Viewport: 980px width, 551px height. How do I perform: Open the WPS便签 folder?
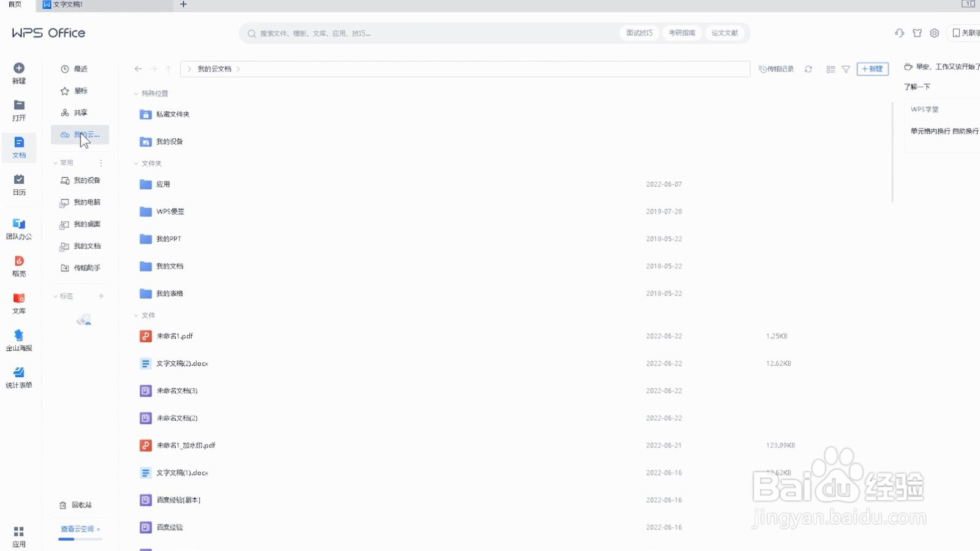tap(162, 212)
